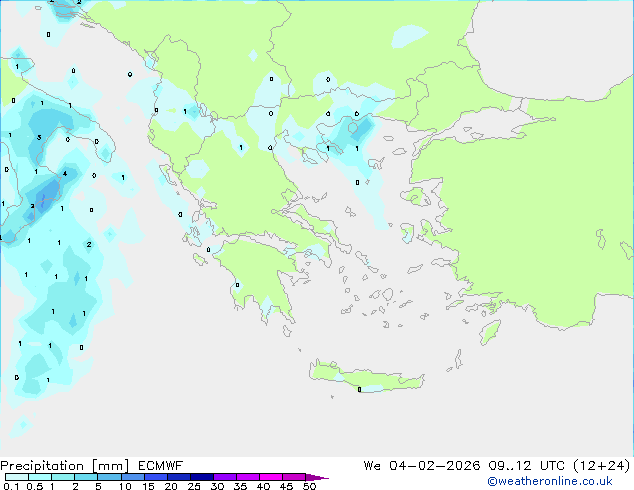Select the 35–40 mm legend color swatch
Screen dimensions: 634x490
click(x=248, y=477)
